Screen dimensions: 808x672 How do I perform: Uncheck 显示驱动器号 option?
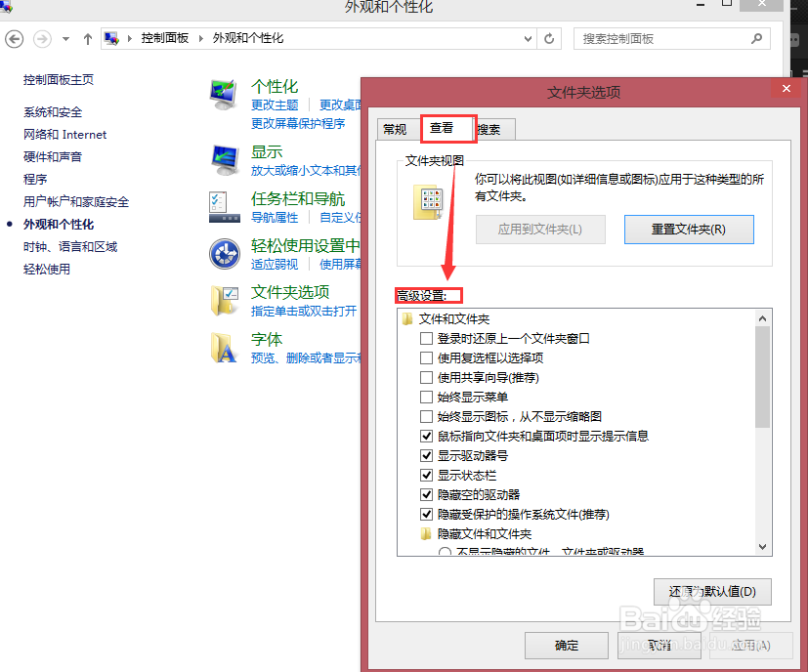click(426, 455)
